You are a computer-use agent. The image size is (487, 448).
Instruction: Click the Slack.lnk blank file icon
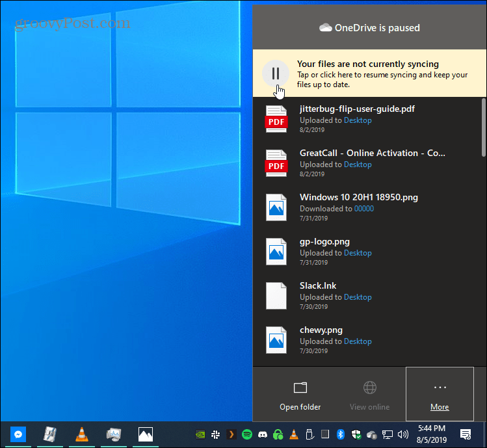276,296
